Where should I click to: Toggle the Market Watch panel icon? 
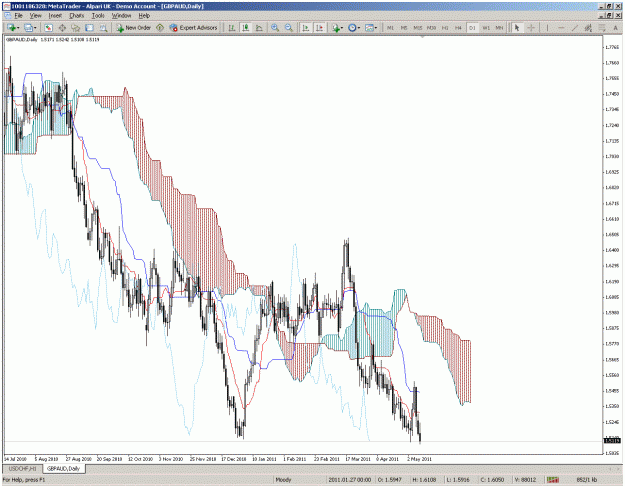click(x=49, y=28)
